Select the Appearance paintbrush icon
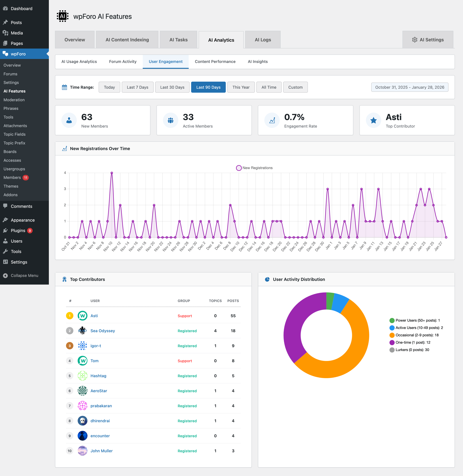This screenshot has width=463, height=476. point(5,220)
